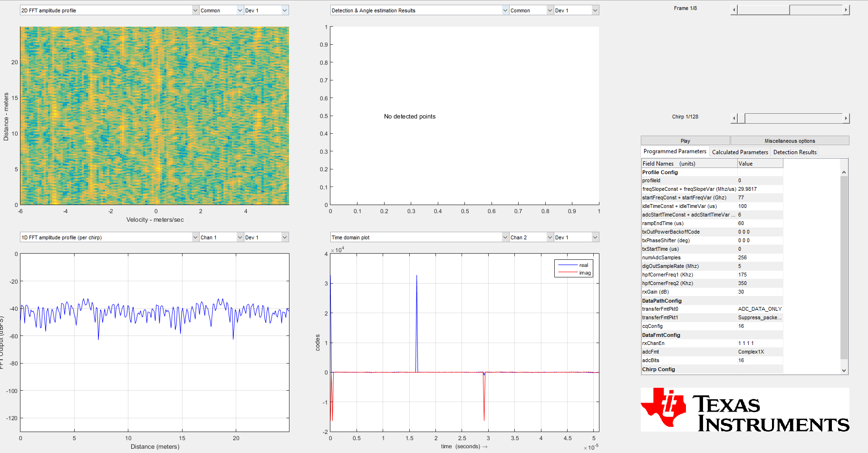Screen dimensions: 868x453
Task: Open the 2D FFT amplitude profile dropdown
Action: coord(109,10)
